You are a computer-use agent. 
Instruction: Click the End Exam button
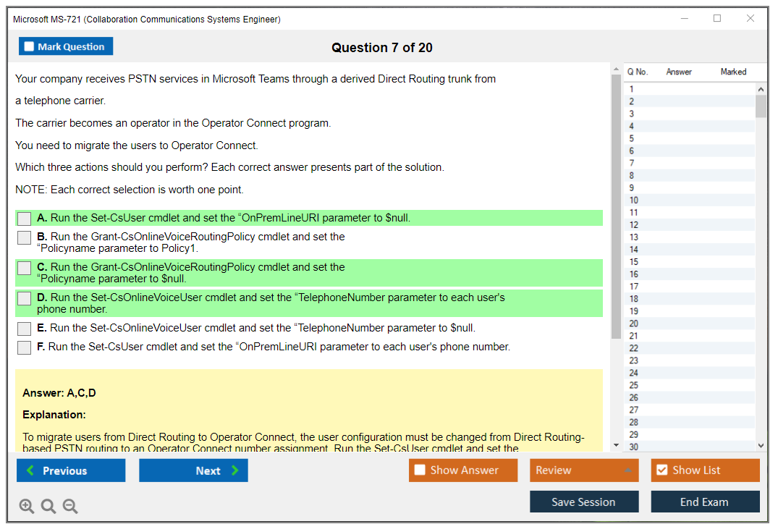[x=705, y=502]
